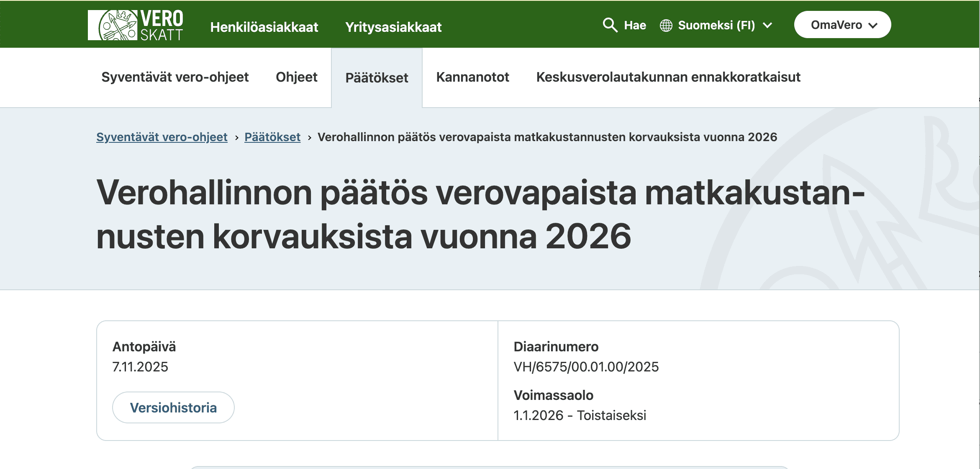The height and width of the screenshot is (469, 980).
Task: Click the Voimassaolo label
Action: point(553,395)
